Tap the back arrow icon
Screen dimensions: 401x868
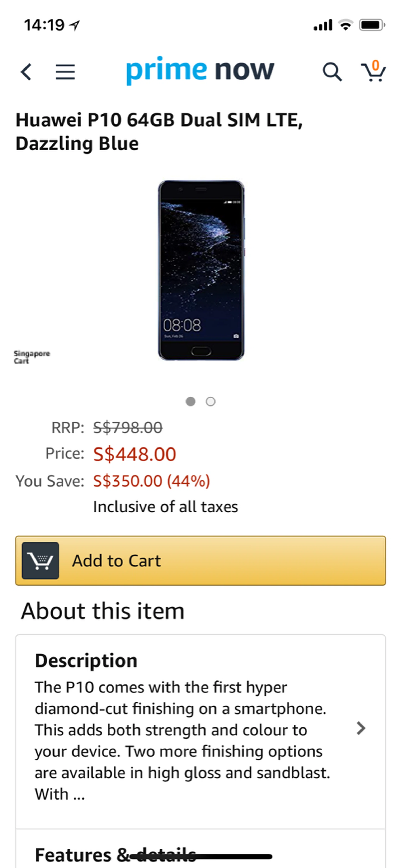click(x=26, y=72)
